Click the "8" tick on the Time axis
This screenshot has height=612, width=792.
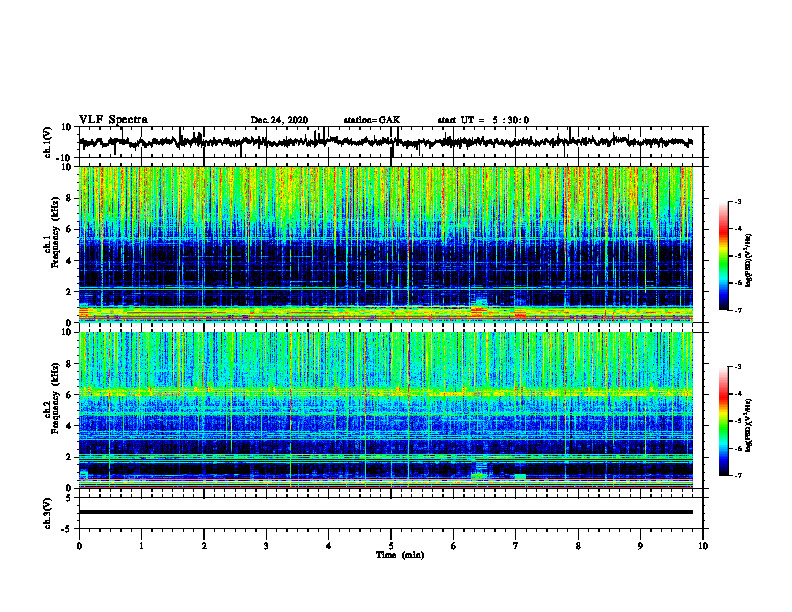point(578,546)
